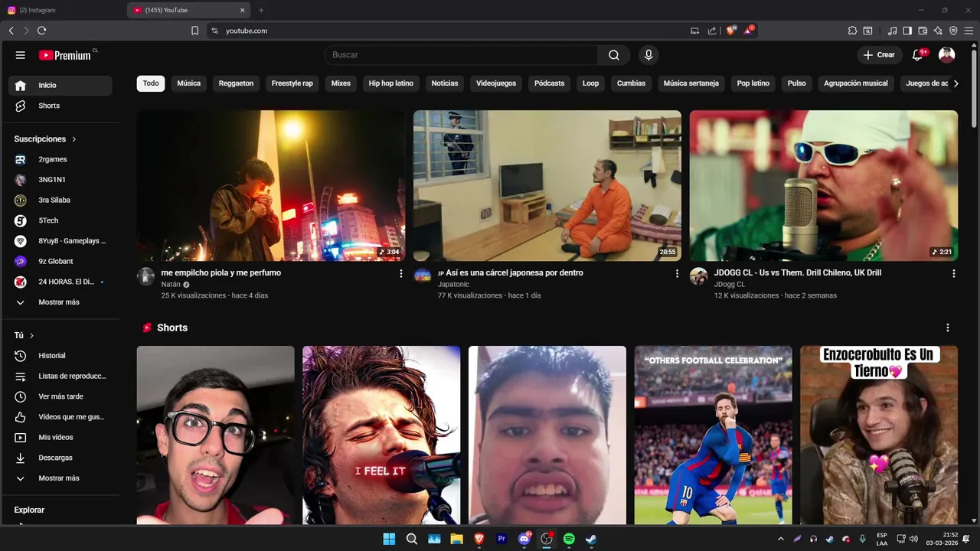Expand Mostrar más below Descargas
This screenshot has width=980, height=551.
coord(60,478)
